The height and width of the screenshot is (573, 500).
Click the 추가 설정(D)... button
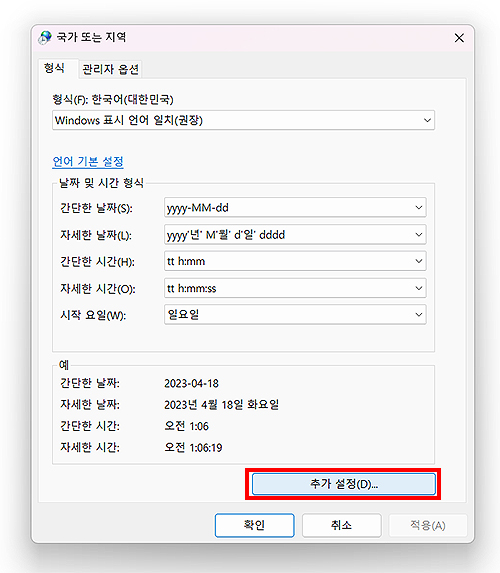pos(344,484)
